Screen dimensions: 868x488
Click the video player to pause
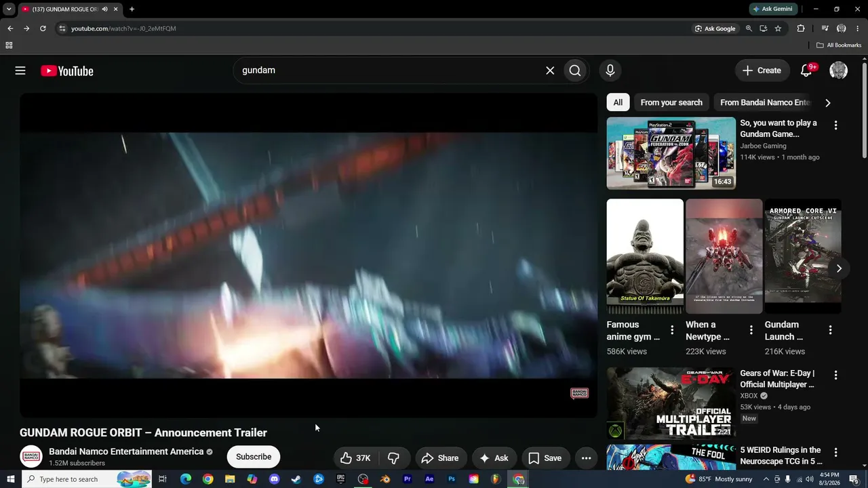(309, 256)
